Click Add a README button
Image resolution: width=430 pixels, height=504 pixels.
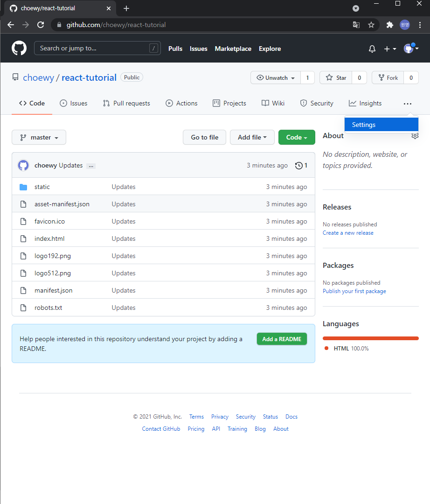pyautogui.click(x=282, y=339)
